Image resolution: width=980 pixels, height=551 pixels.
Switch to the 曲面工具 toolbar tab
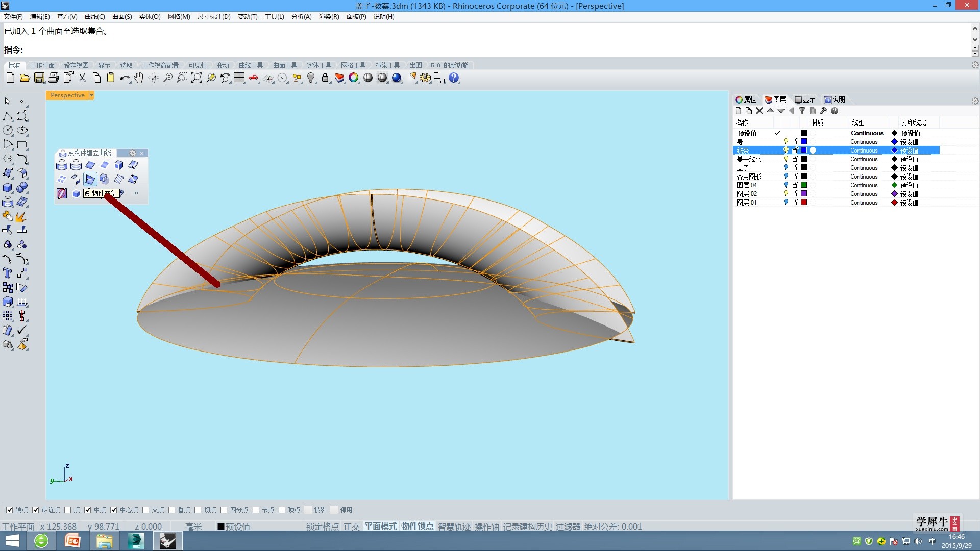(285, 65)
